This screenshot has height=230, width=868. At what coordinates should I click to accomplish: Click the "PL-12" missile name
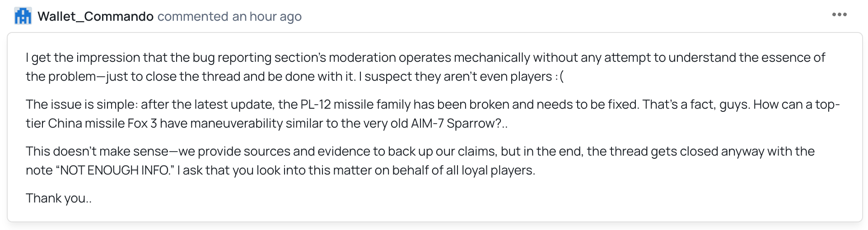click(x=316, y=104)
